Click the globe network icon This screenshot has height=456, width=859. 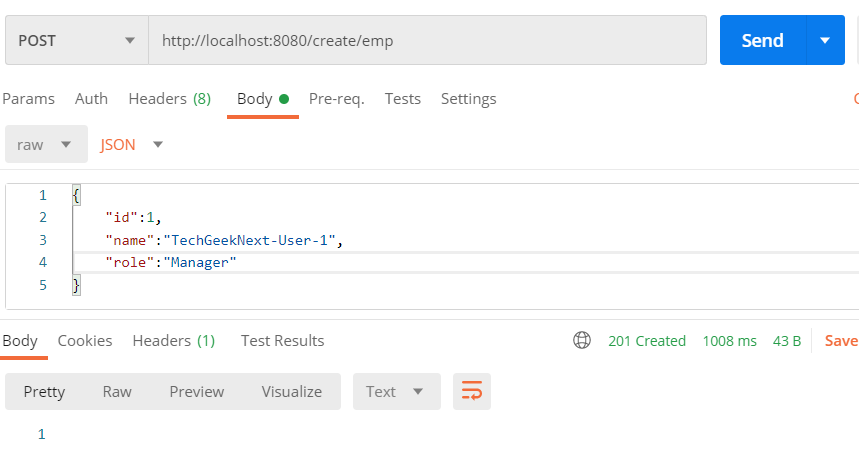(x=582, y=340)
